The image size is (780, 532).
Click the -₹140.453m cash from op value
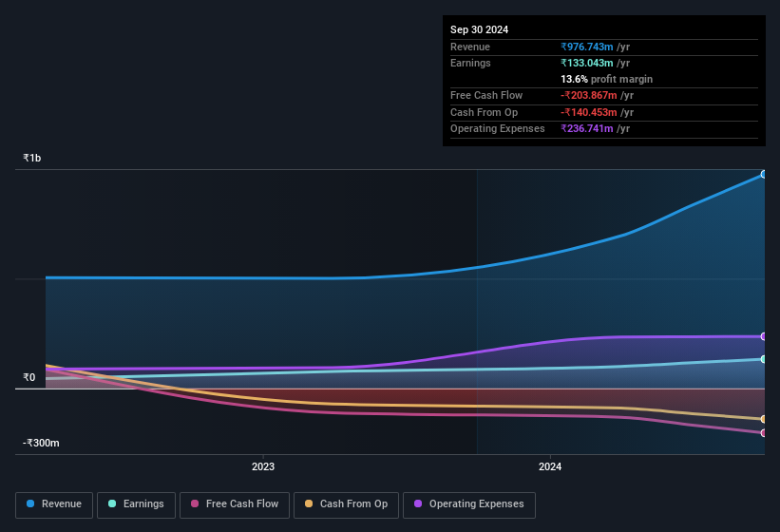pyautogui.click(x=589, y=112)
